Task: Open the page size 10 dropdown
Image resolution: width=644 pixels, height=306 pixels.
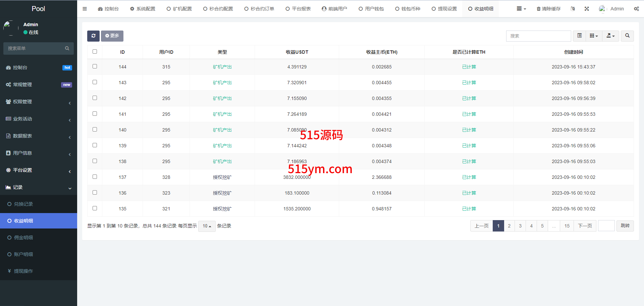Action: (x=207, y=226)
